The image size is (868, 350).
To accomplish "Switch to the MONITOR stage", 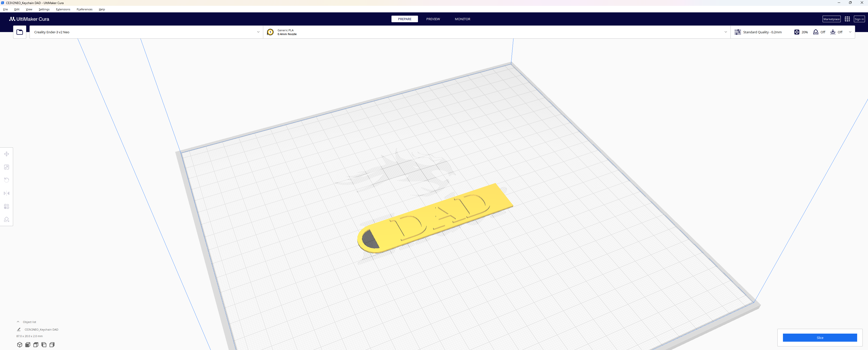I will 462,19.
